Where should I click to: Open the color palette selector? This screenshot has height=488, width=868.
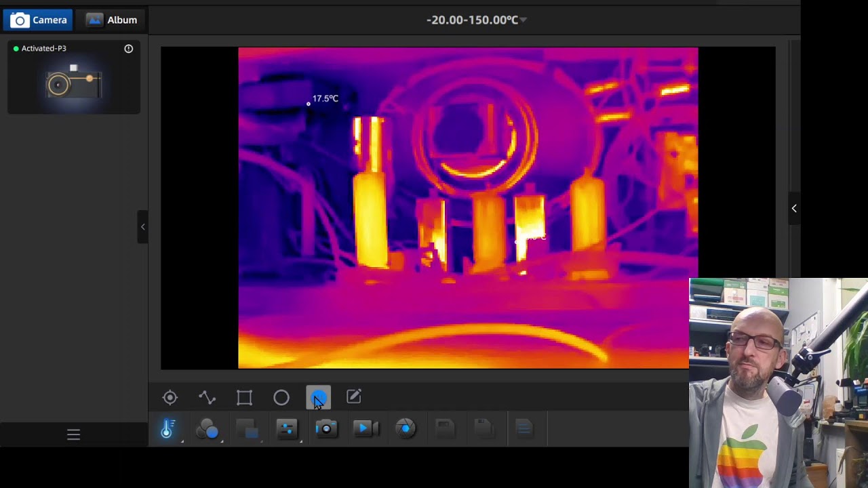[208, 429]
